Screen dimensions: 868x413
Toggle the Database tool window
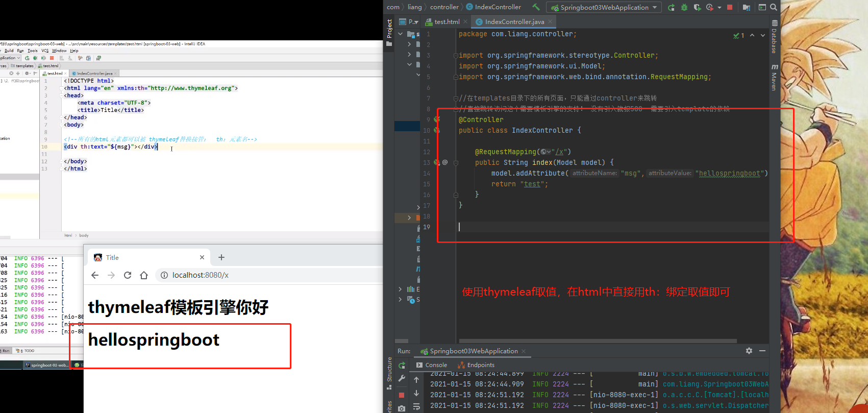(x=775, y=37)
